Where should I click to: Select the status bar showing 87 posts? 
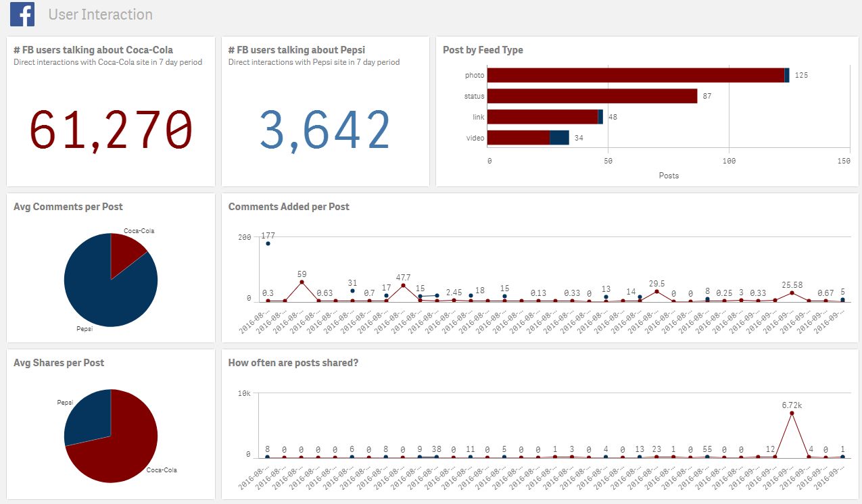click(x=592, y=96)
